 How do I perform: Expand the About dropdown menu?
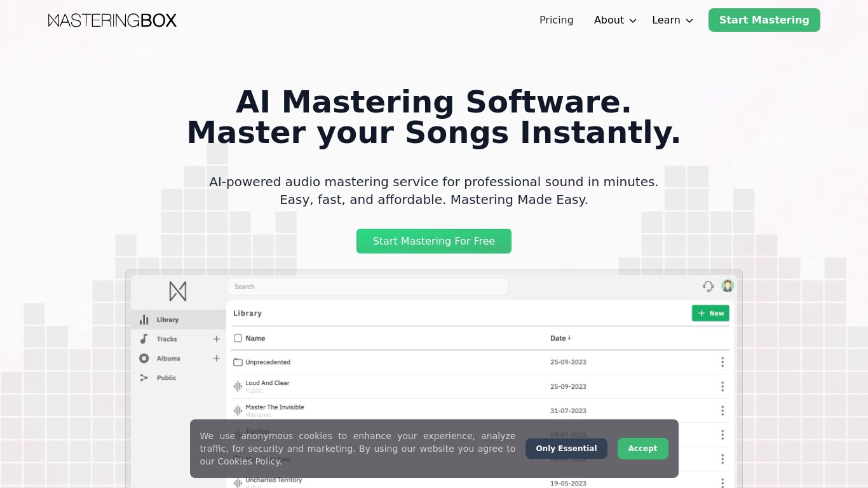[x=615, y=20]
